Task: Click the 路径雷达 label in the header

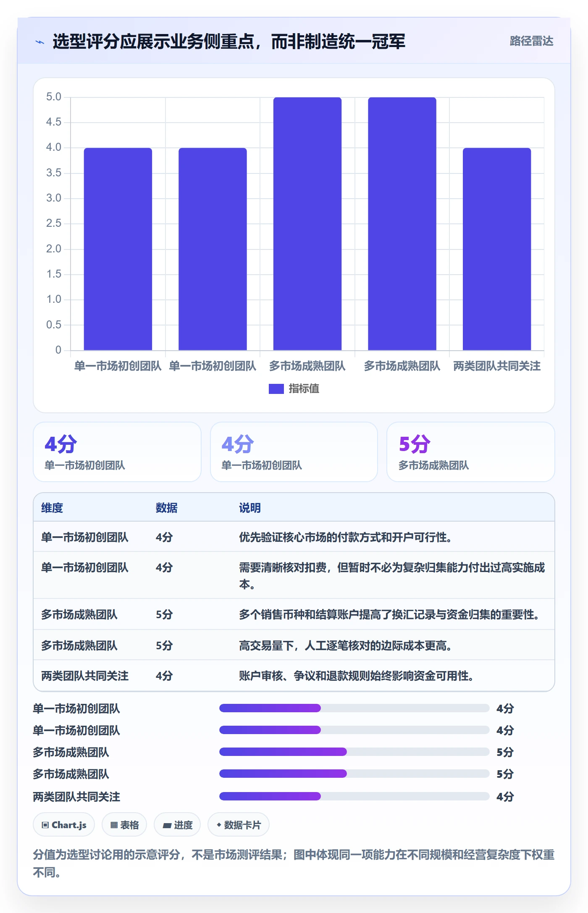Action: point(531,41)
